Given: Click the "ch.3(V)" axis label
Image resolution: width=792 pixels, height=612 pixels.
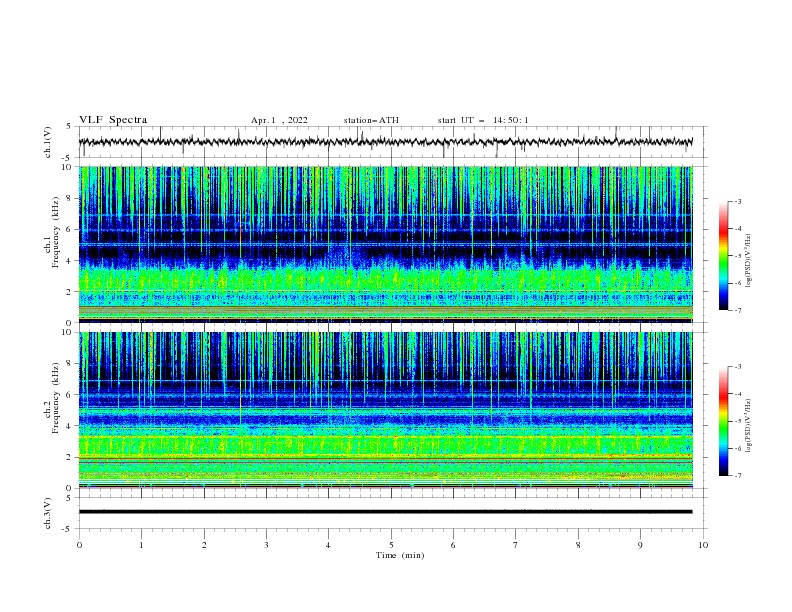Looking at the screenshot, I should (48, 513).
